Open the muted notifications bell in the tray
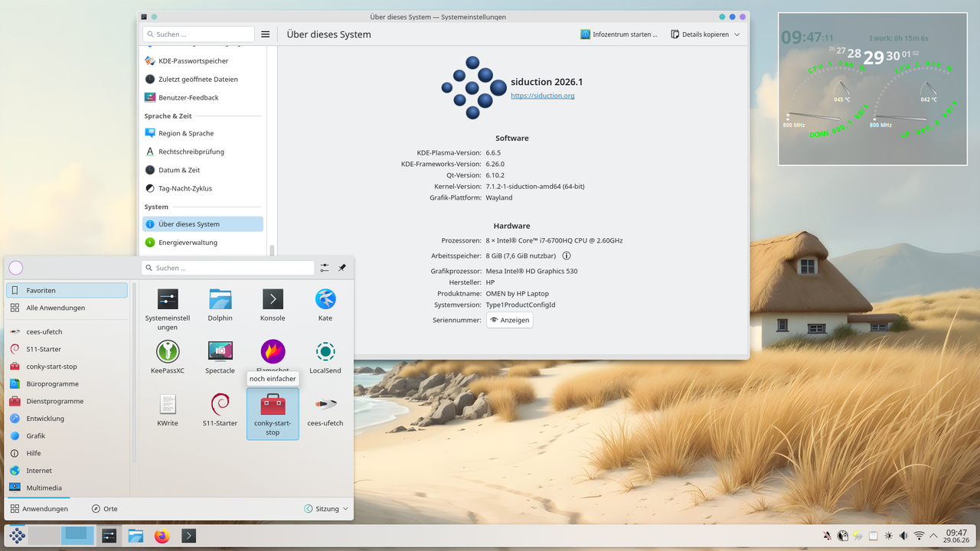The width and height of the screenshot is (980, 551). (x=828, y=536)
